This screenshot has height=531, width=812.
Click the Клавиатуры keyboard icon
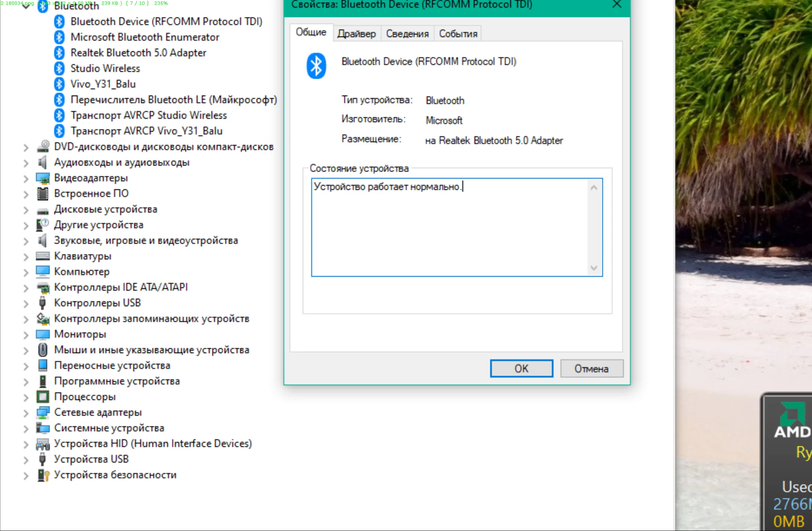[x=43, y=256]
